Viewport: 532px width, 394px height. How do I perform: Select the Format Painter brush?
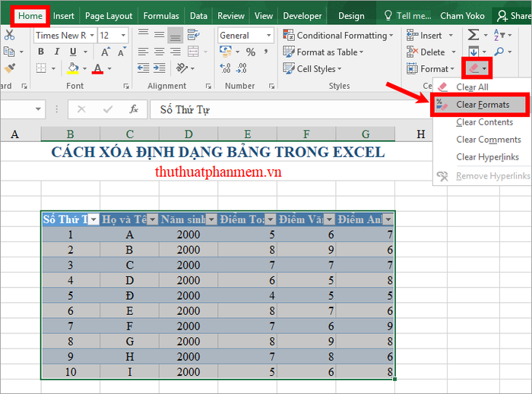pyautogui.click(x=9, y=68)
